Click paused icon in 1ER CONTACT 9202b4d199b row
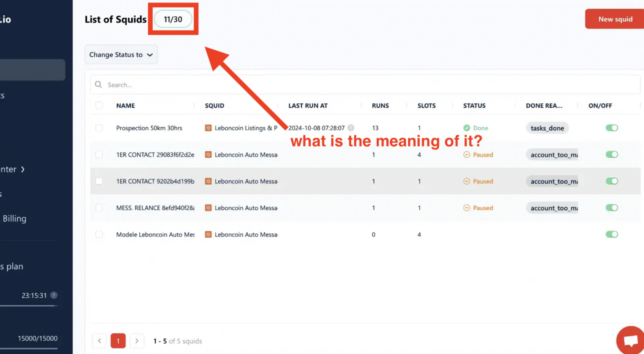The image size is (644, 354). (x=466, y=181)
